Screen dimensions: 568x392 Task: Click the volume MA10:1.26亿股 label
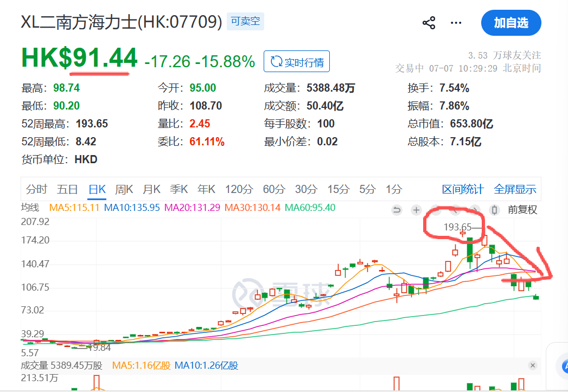click(207, 365)
